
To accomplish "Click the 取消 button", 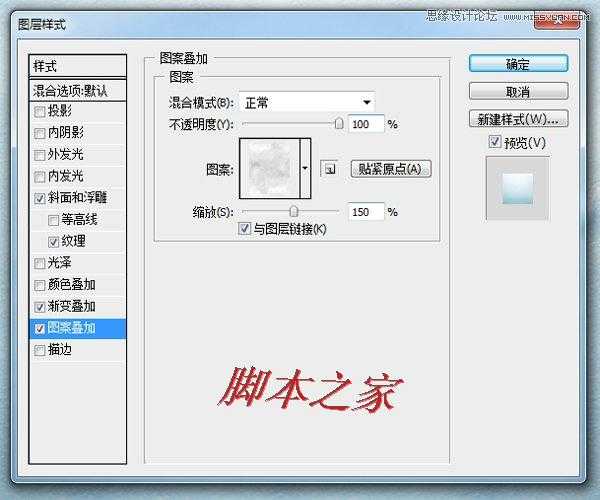I will pos(518,91).
